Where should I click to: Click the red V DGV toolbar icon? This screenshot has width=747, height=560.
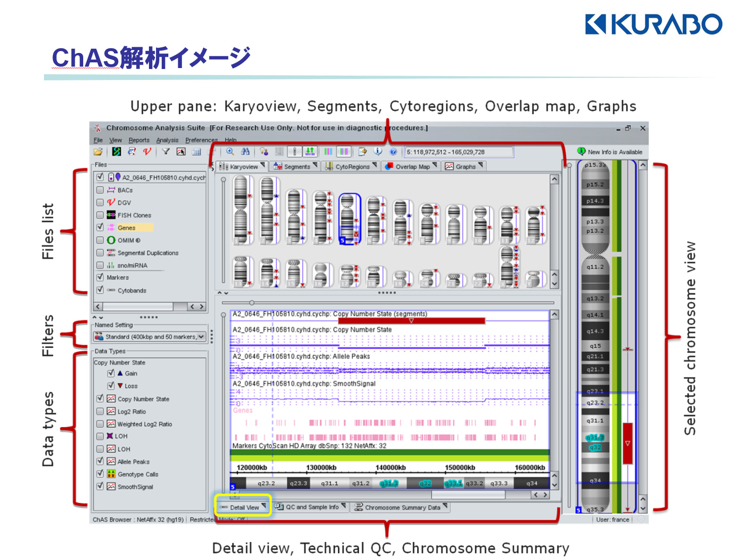147,152
